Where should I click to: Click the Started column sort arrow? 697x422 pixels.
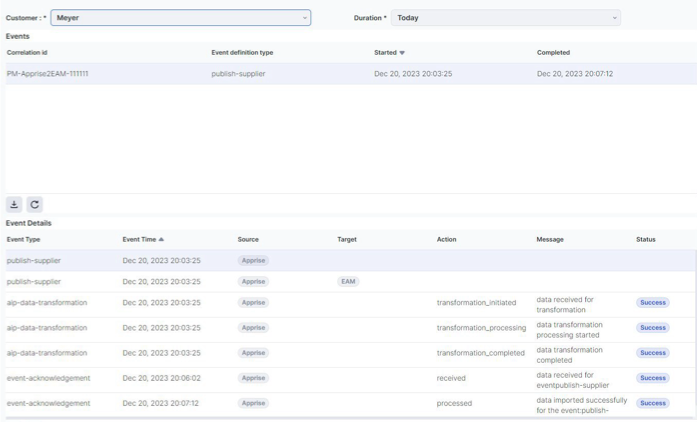pyautogui.click(x=402, y=53)
